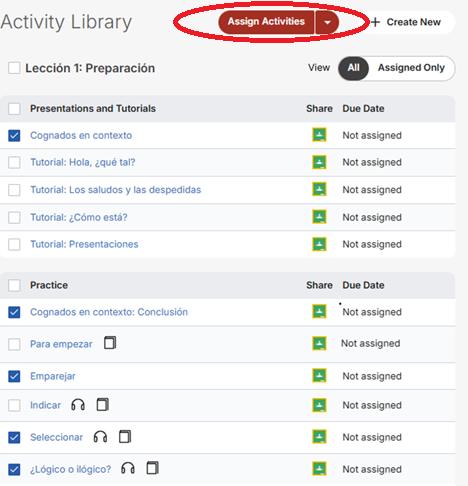Open Tutorial: ¿Cómo está? link
The image size is (468, 486).
(79, 217)
